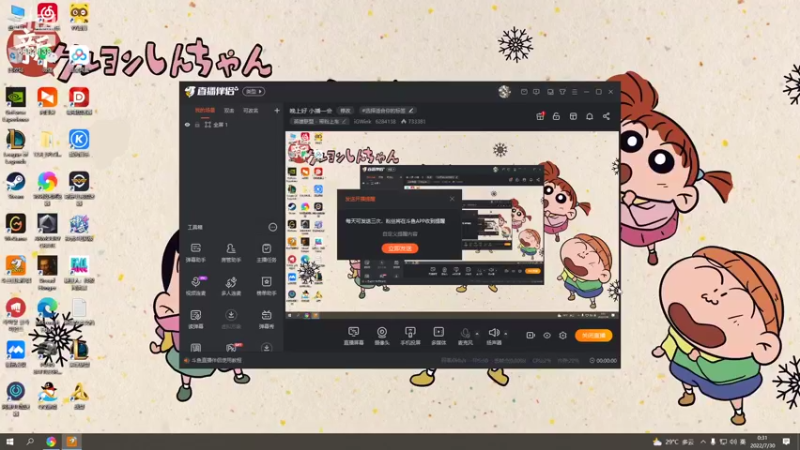
Task: Click the live preview canvas
Action: coord(452,225)
